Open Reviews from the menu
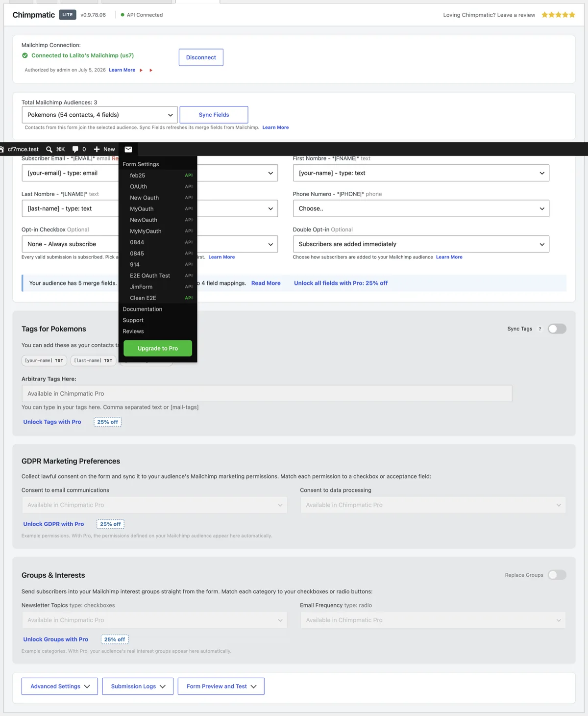 pyautogui.click(x=133, y=332)
